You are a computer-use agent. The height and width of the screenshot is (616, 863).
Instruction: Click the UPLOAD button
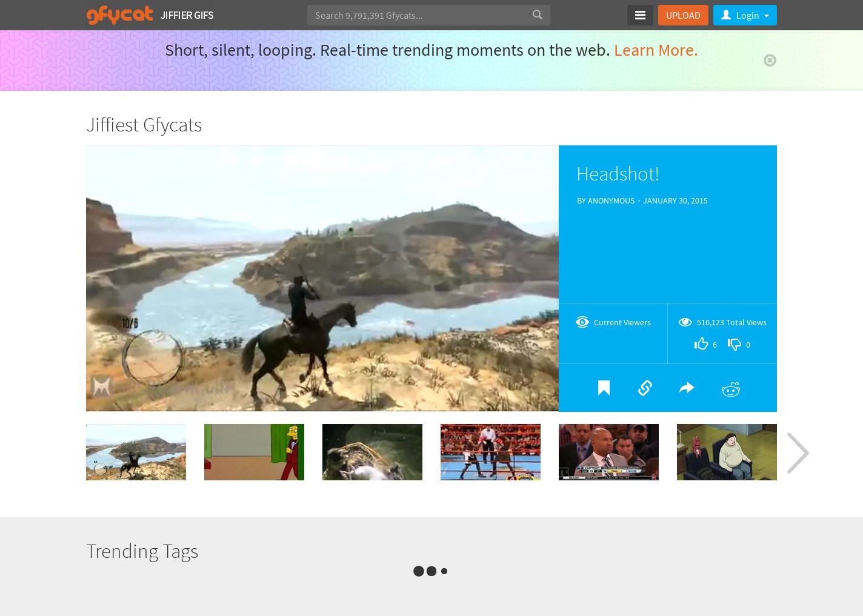click(x=683, y=15)
